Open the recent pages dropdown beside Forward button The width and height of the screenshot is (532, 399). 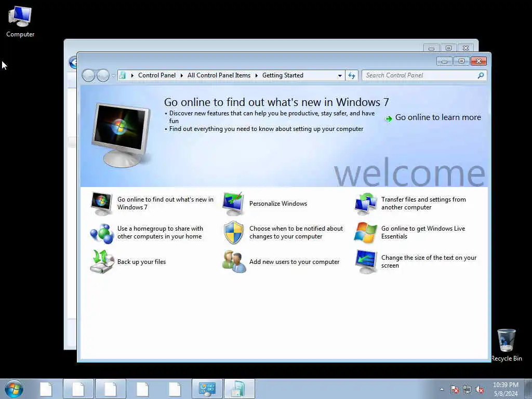coord(113,76)
